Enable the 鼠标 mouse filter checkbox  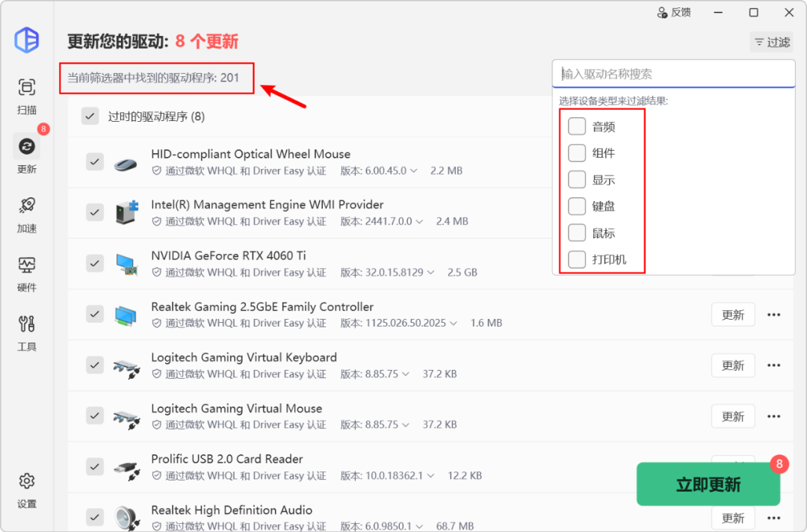pyautogui.click(x=576, y=233)
